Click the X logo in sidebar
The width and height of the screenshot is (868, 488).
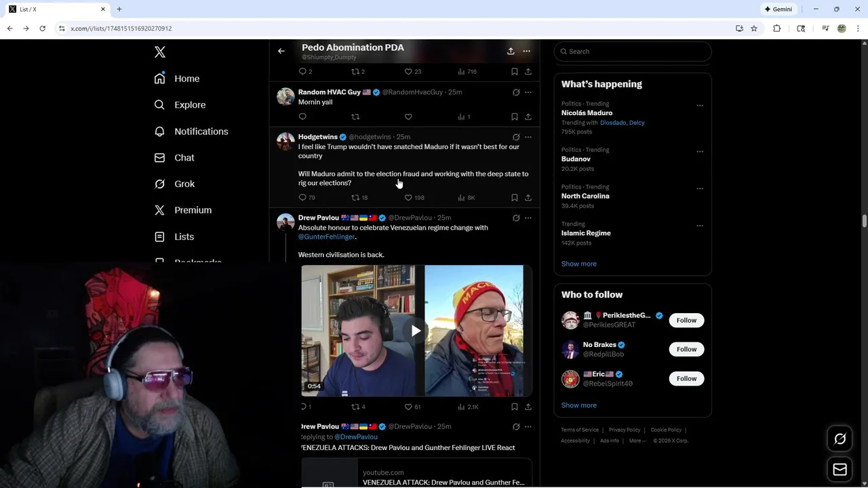(160, 52)
